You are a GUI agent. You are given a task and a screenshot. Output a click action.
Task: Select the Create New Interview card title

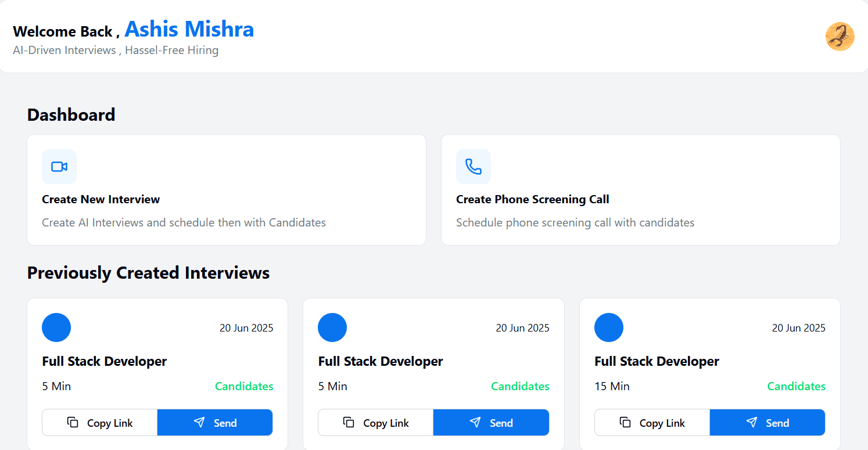click(101, 199)
